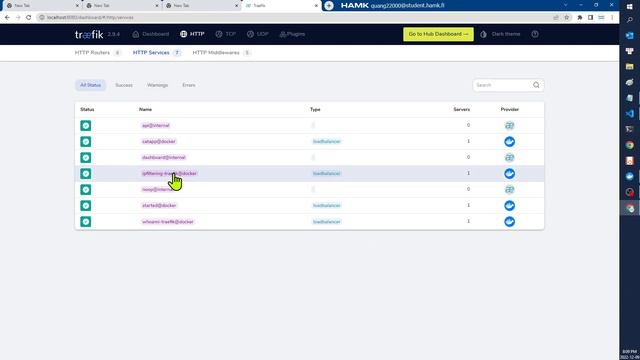Viewport: 640px width, 360px height.
Task: Open the Plugins nav item
Action: click(292, 34)
